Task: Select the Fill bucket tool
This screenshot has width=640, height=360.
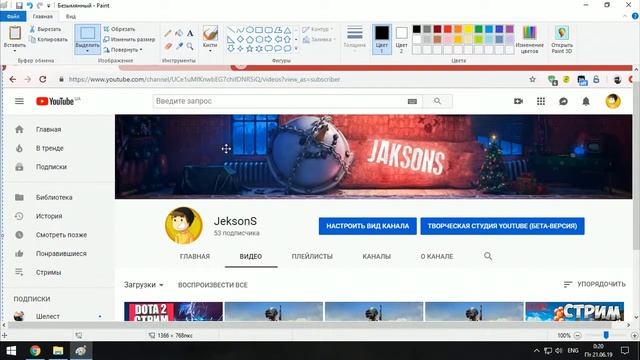Action: coord(179,33)
